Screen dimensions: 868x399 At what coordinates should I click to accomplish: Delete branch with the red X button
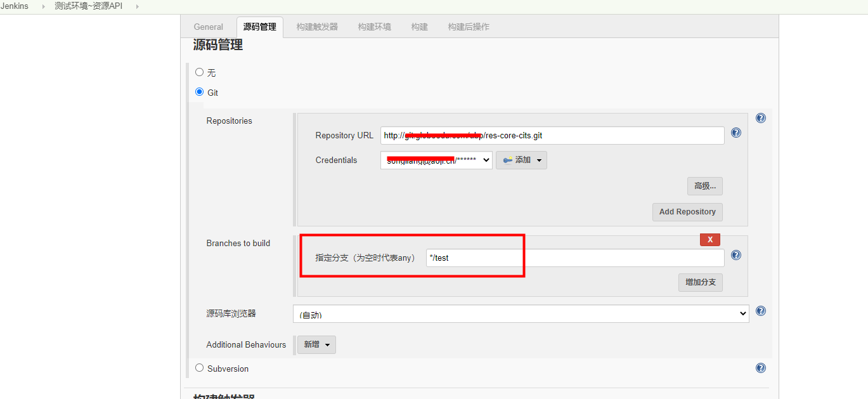pyautogui.click(x=710, y=239)
